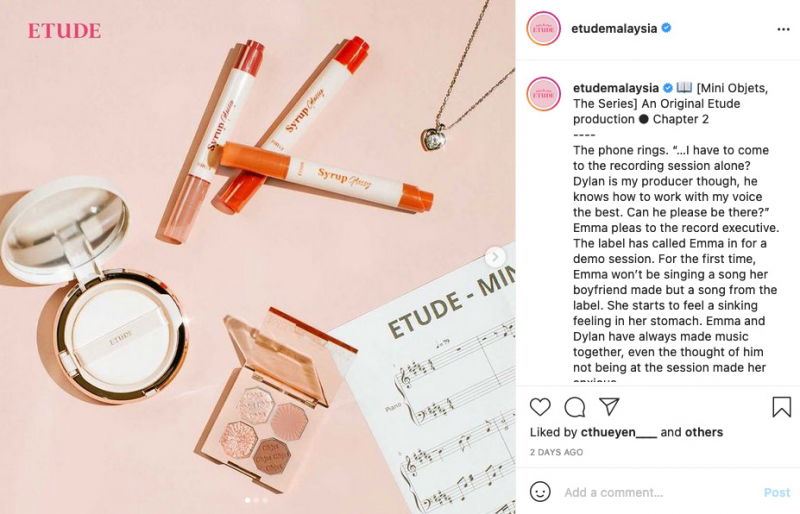The width and height of the screenshot is (800, 514).
Task: Click the etudemalaysia avatar beside the caption
Action: (x=543, y=94)
